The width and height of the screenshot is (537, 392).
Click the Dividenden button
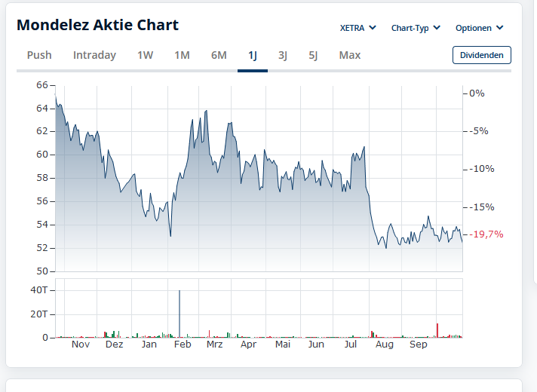point(481,55)
